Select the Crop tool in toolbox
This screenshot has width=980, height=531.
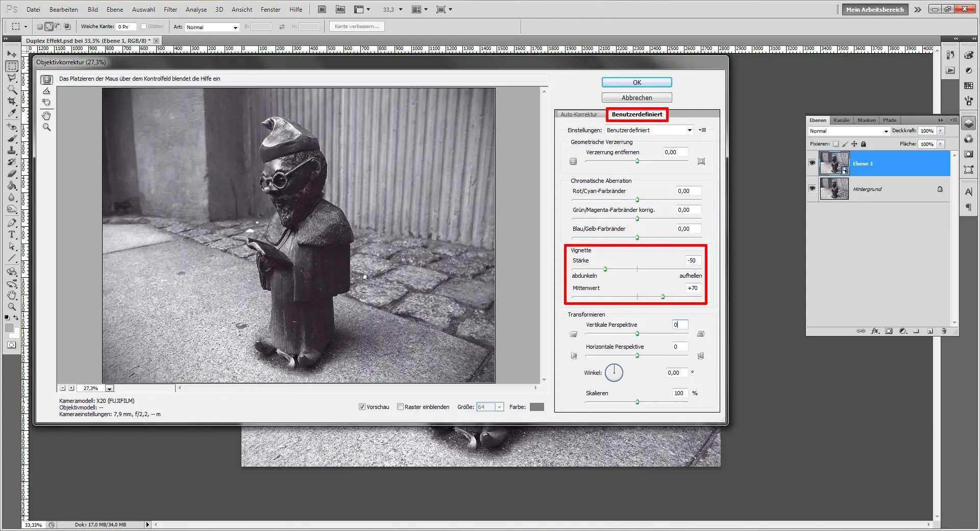[12, 102]
